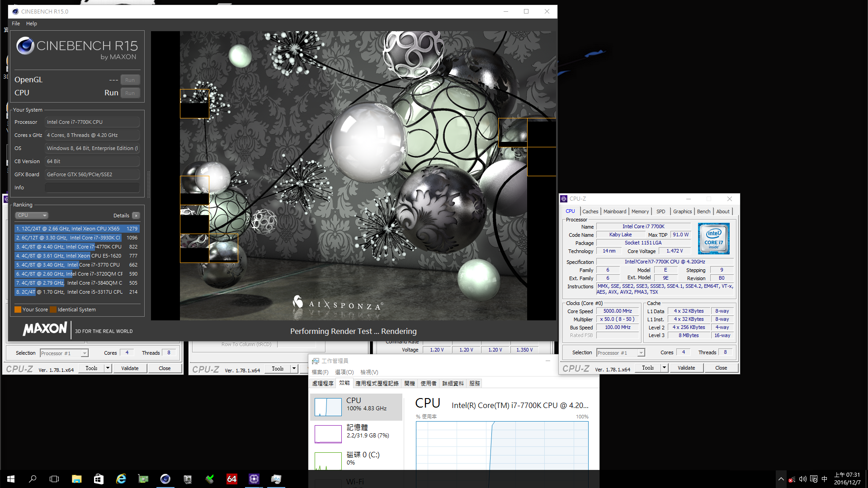868x488 pixels.
Task: Show hidden system tray icons
Action: coord(781,479)
